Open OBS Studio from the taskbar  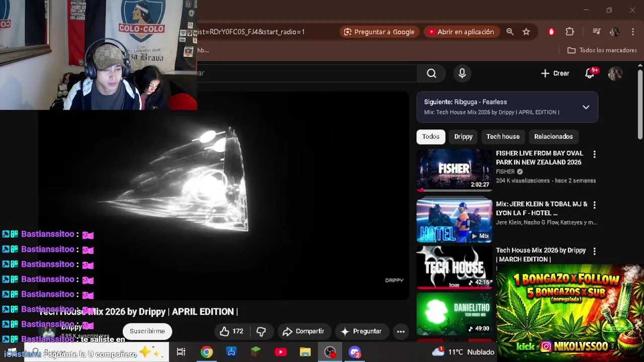click(330, 352)
